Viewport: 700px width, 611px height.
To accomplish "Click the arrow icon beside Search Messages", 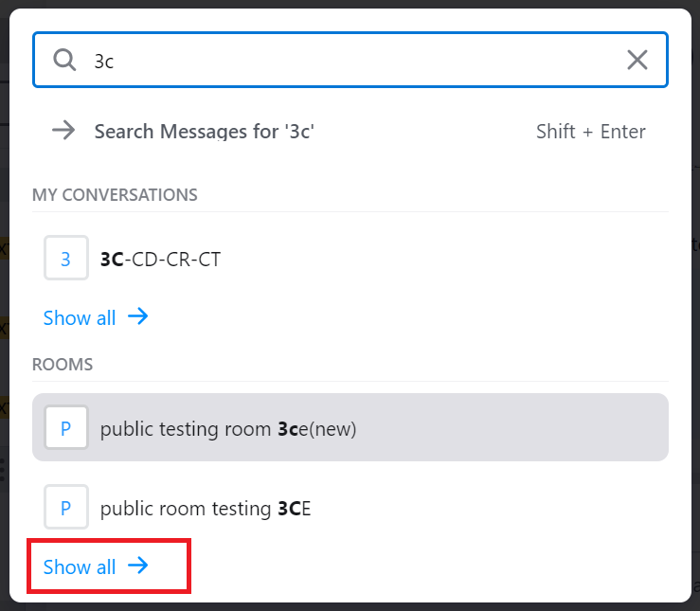I will (x=63, y=131).
